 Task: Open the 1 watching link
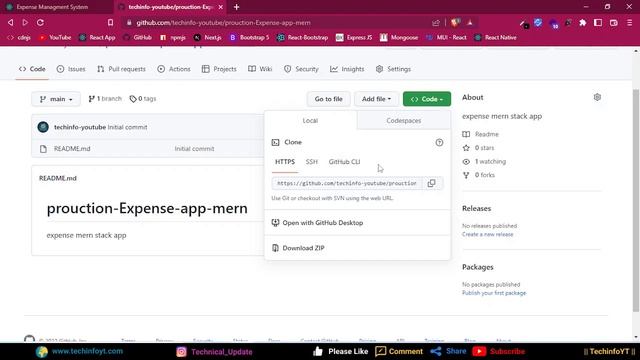[x=484, y=161]
